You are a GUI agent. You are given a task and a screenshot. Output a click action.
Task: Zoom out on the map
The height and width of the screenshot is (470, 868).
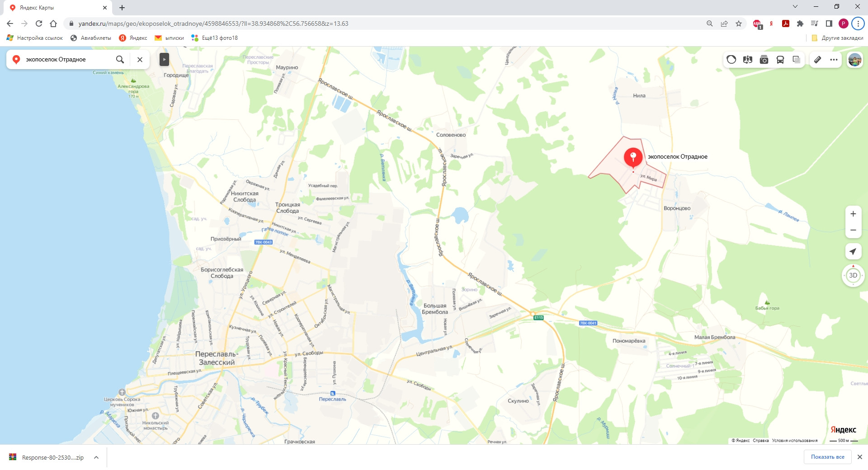point(853,230)
